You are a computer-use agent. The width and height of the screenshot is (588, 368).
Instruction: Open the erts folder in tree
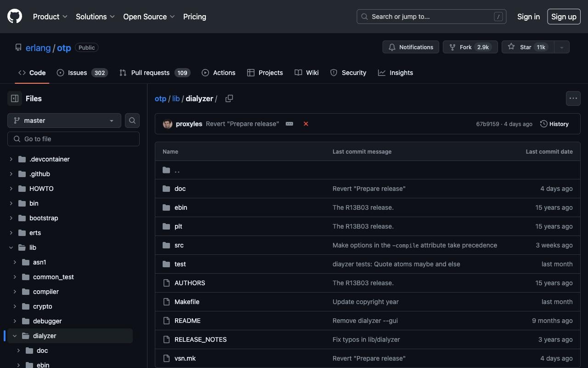pos(35,233)
